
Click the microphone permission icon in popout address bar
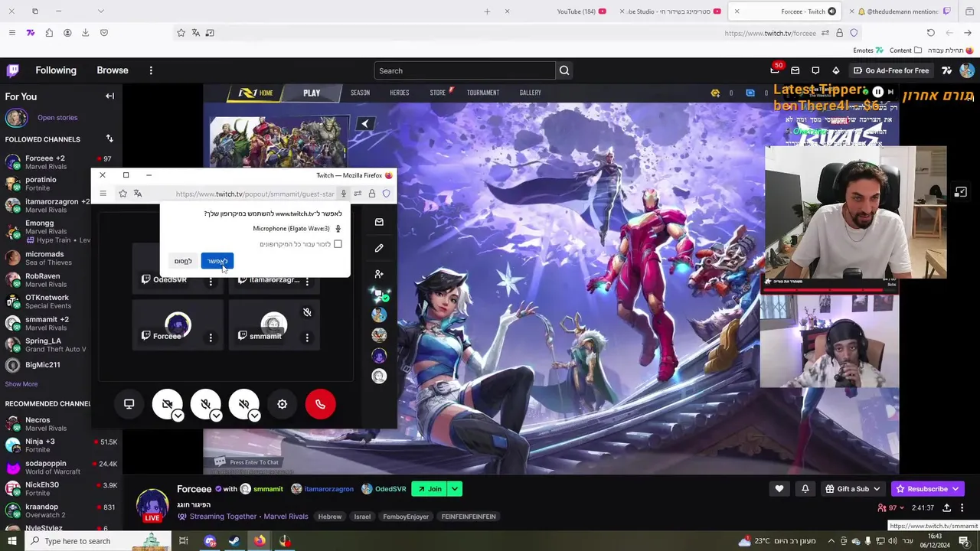click(x=343, y=194)
